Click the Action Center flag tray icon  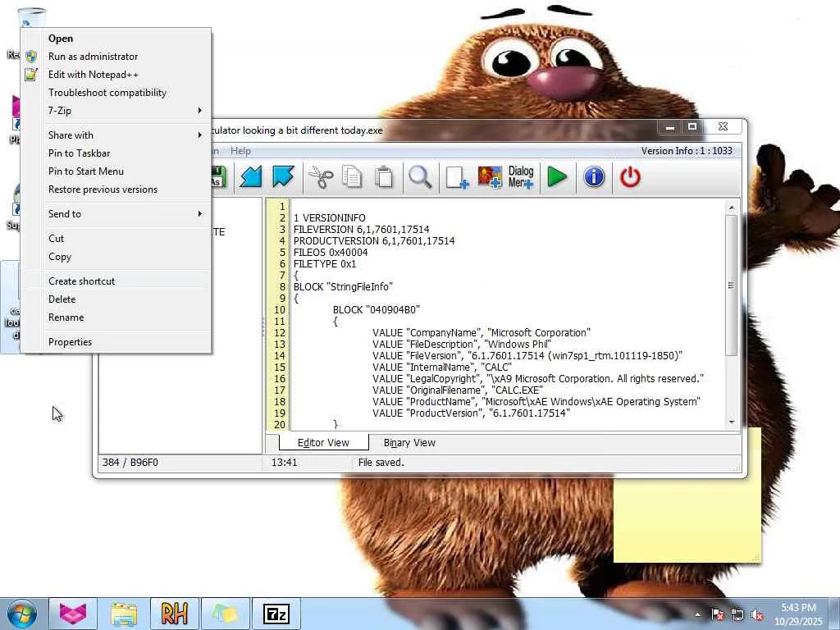(718, 614)
